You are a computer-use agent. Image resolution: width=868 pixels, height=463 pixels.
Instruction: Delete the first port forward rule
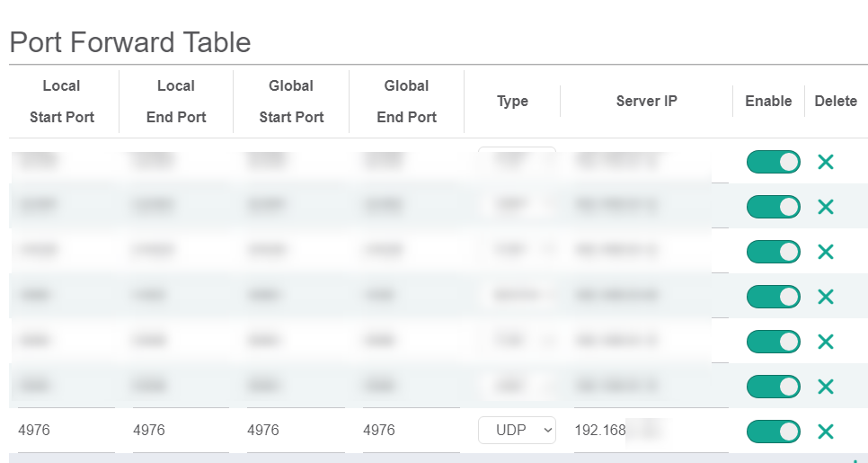825,162
